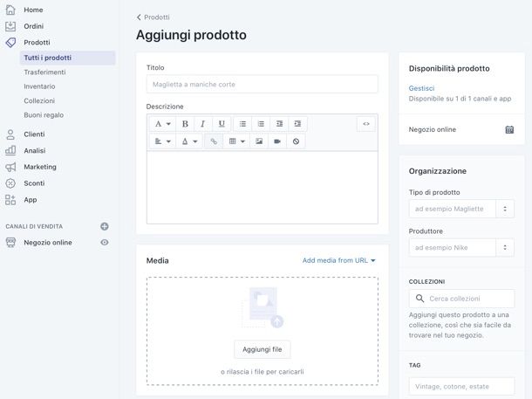Image resolution: width=532 pixels, height=399 pixels.
Task: Click the Tag input field
Action: point(461,387)
